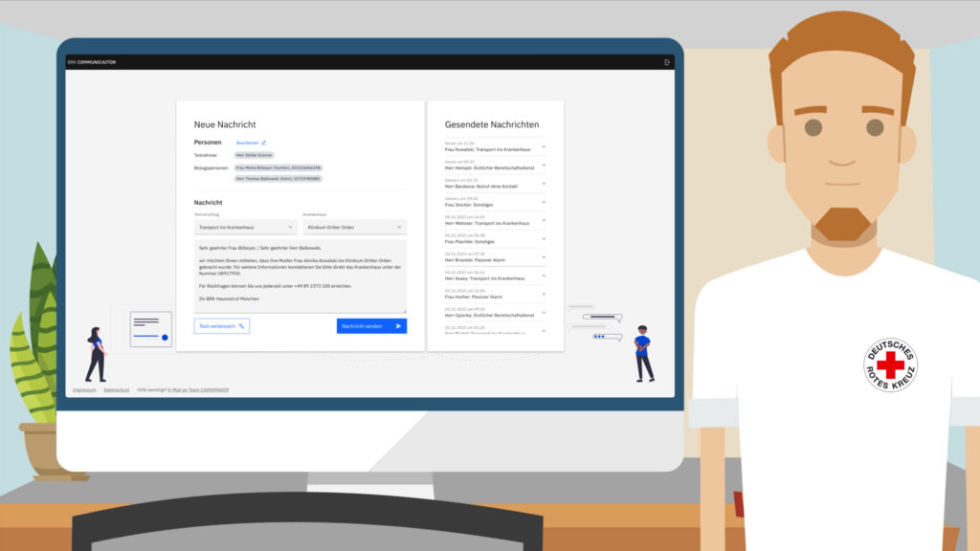The width and height of the screenshot is (980, 551).
Task: Click the Herr Breviele: Passiver Alarm text
Action: point(475,260)
